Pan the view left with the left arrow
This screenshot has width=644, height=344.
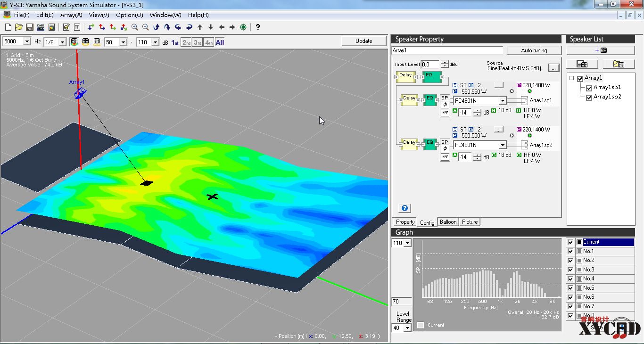pos(222,27)
